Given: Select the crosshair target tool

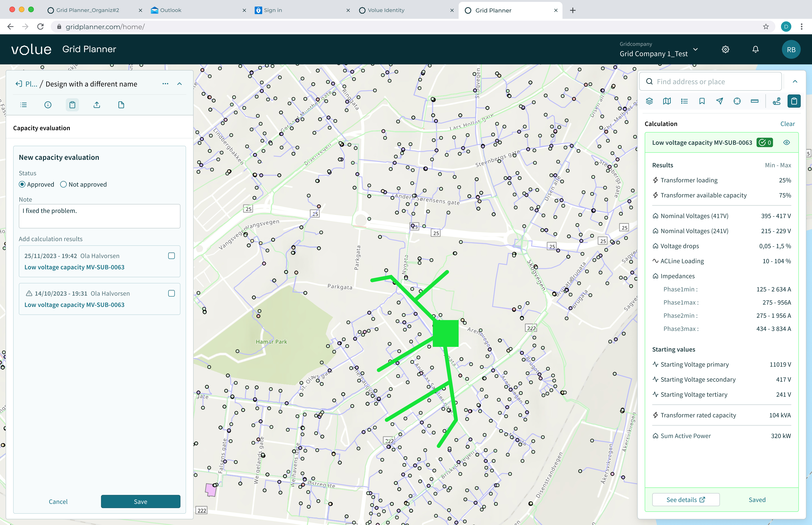Looking at the screenshot, I should [737, 101].
